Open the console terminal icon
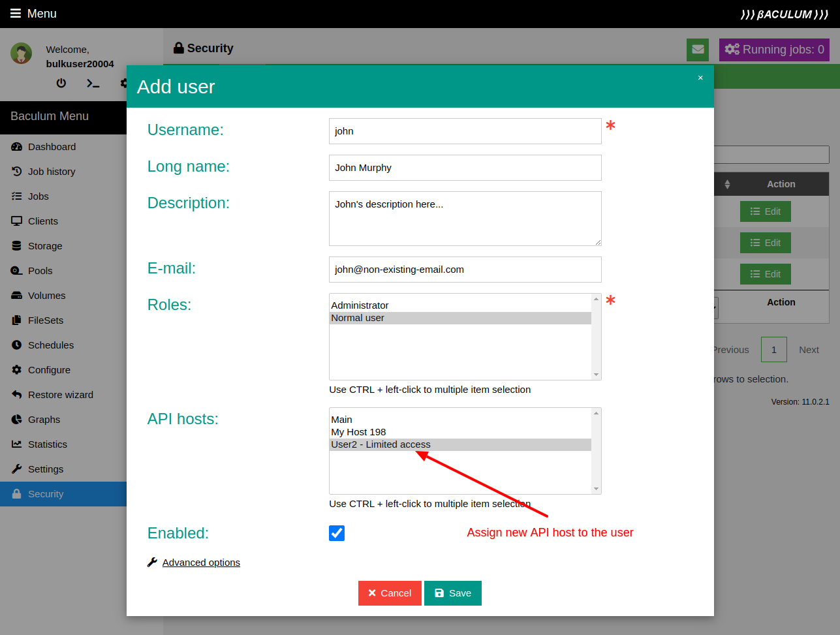This screenshot has height=635, width=840. (93, 83)
